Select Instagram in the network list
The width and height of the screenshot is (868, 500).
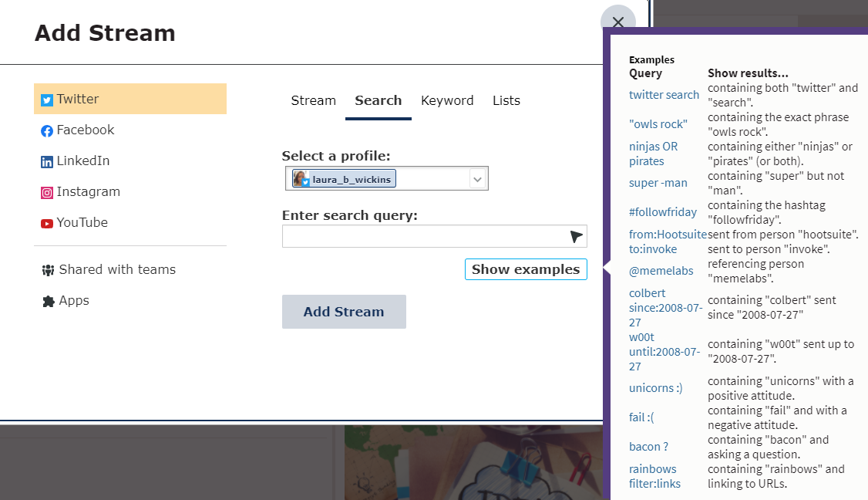130,192
